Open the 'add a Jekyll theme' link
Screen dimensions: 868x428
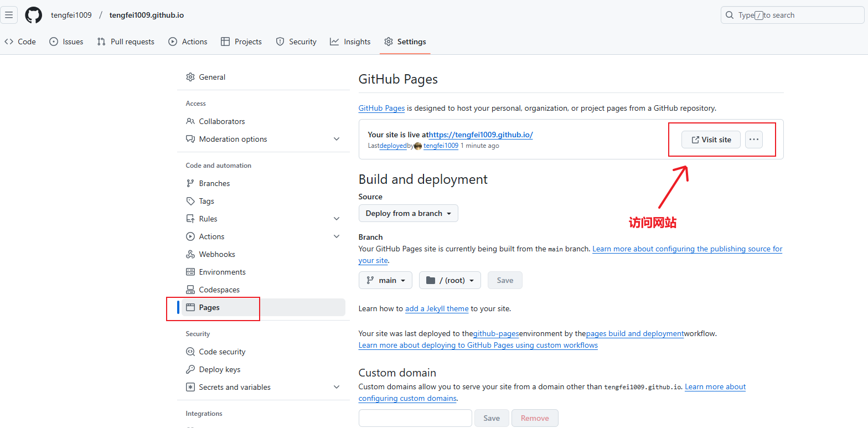click(437, 308)
